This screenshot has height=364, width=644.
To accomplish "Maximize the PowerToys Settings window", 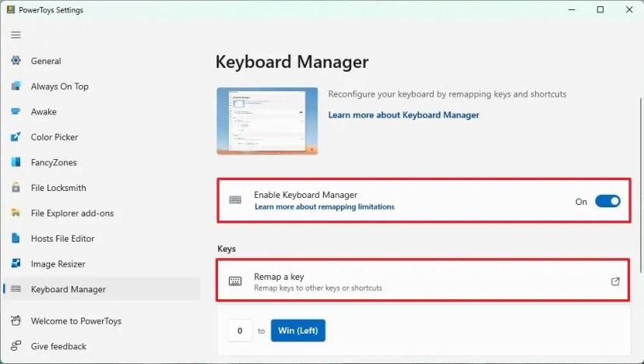I will [600, 9].
